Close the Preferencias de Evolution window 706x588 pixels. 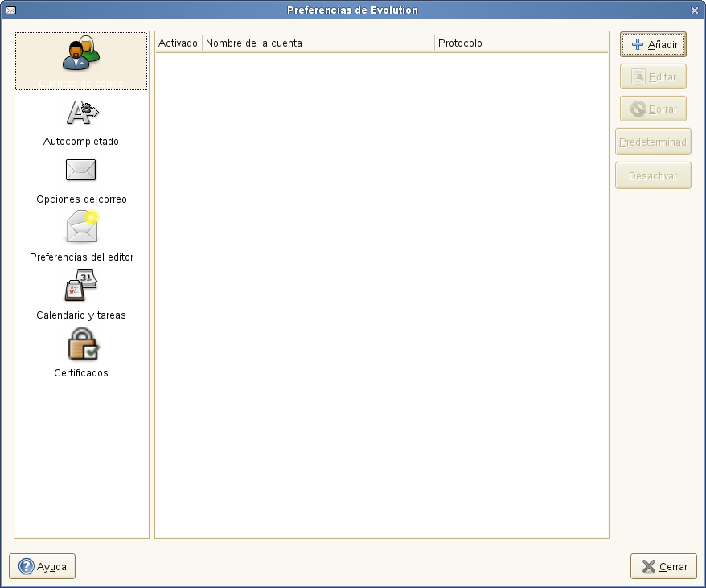pos(694,10)
